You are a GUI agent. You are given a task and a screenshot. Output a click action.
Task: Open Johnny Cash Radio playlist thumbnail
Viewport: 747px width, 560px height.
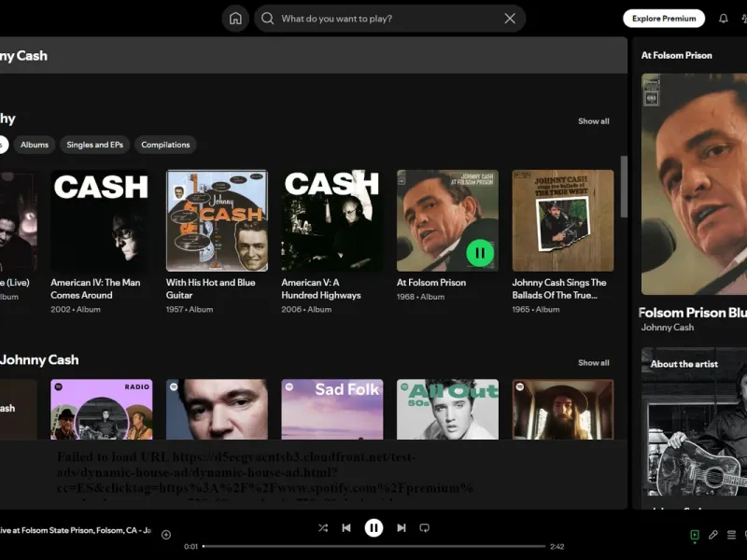click(x=102, y=409)
